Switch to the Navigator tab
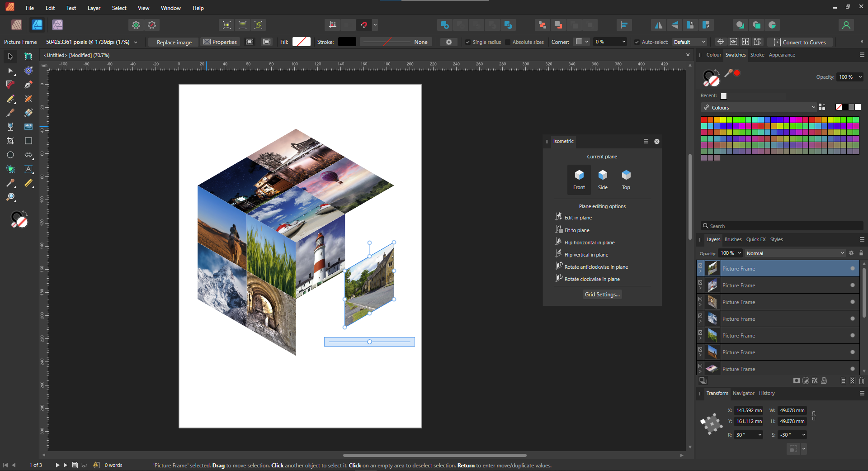 tap(743, 393)
